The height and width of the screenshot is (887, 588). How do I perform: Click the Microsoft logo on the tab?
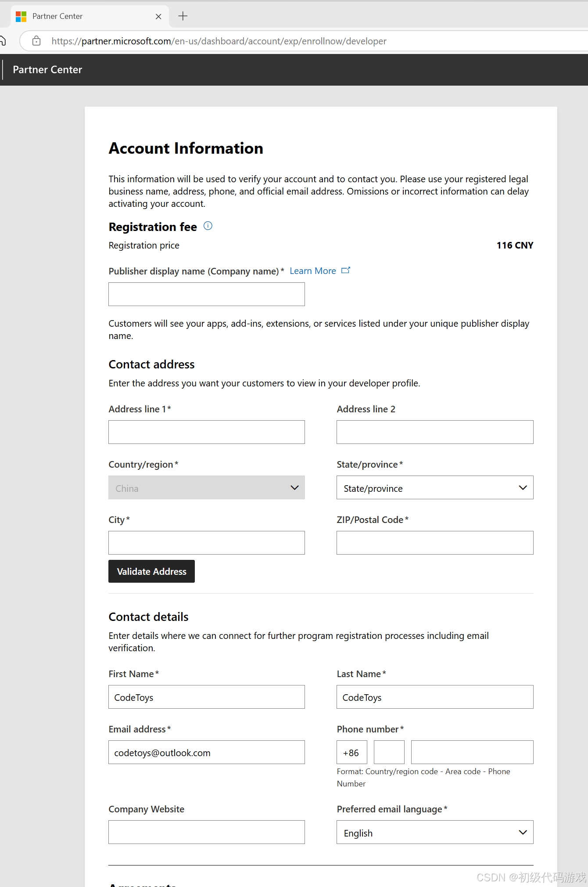pyautogui.click(x=21, y=17)
